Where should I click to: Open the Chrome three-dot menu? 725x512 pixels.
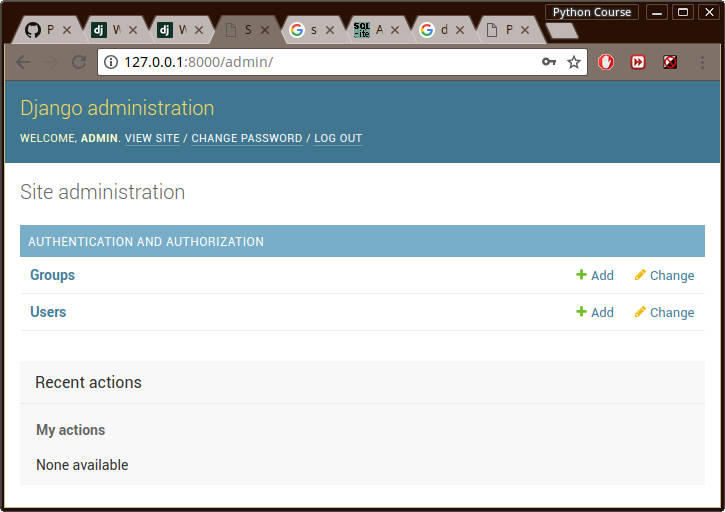tap(702, 62)
